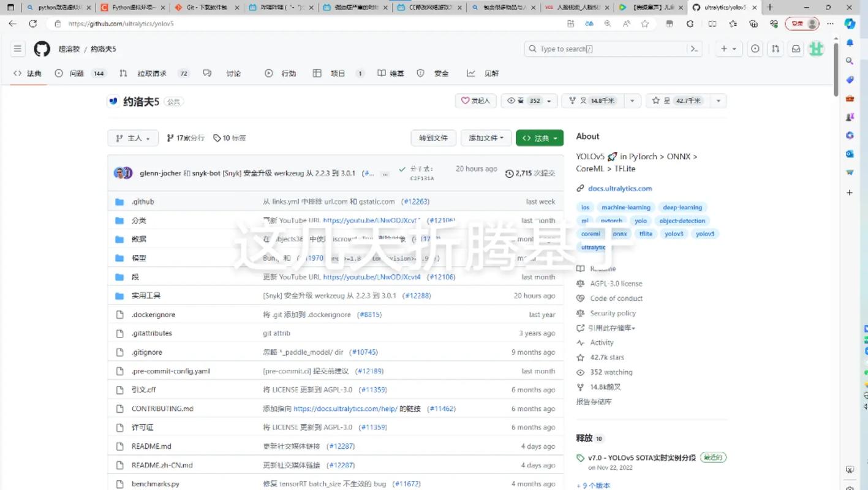The image size is (868, 490).
Task: Click the browser back arrow
Action: pos(12,23)
